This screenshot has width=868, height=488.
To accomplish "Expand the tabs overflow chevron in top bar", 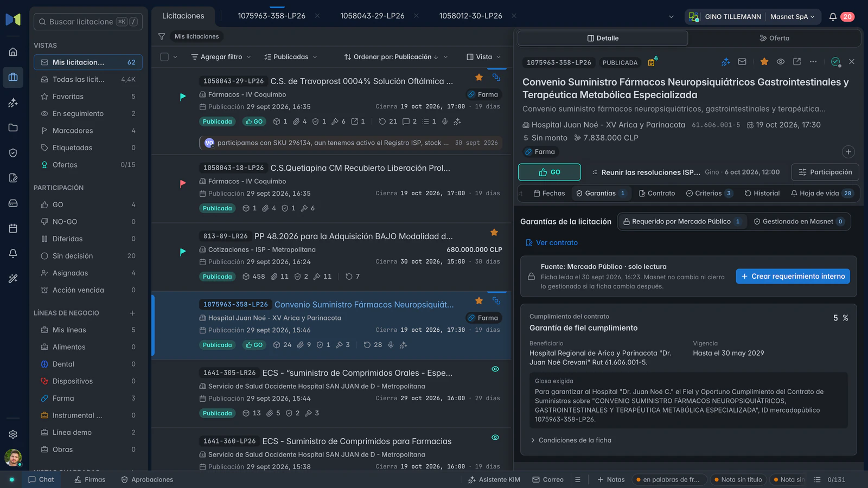I will click(671, 17).
